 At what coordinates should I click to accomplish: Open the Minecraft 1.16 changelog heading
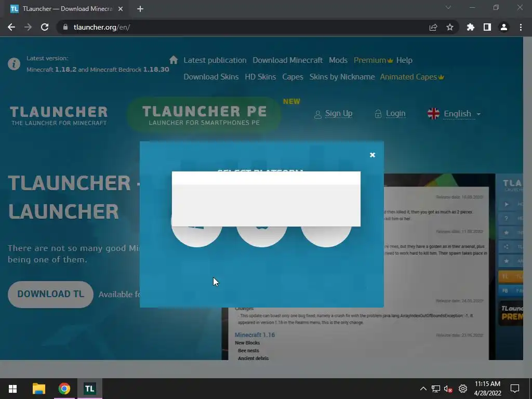[255, 335]
